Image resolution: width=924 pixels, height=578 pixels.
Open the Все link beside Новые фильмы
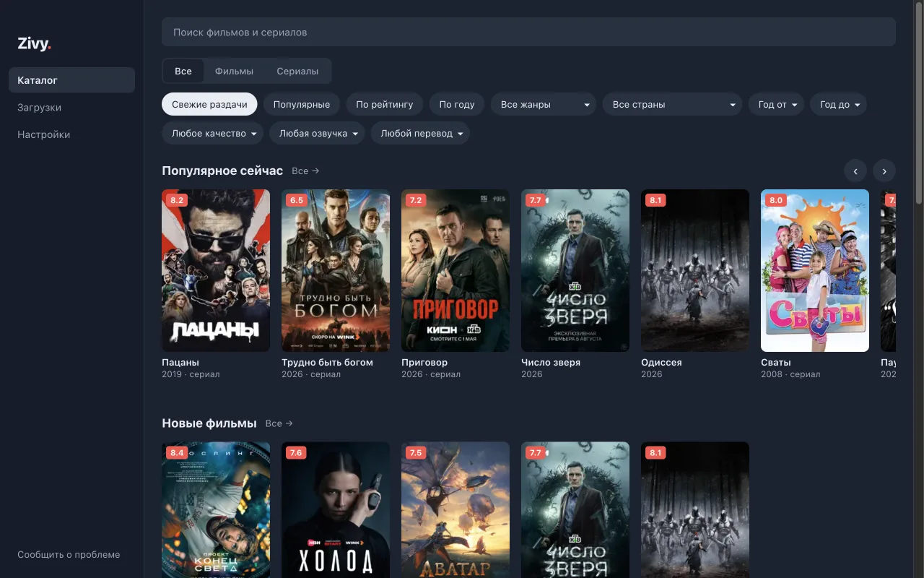[x=279, y=423]
